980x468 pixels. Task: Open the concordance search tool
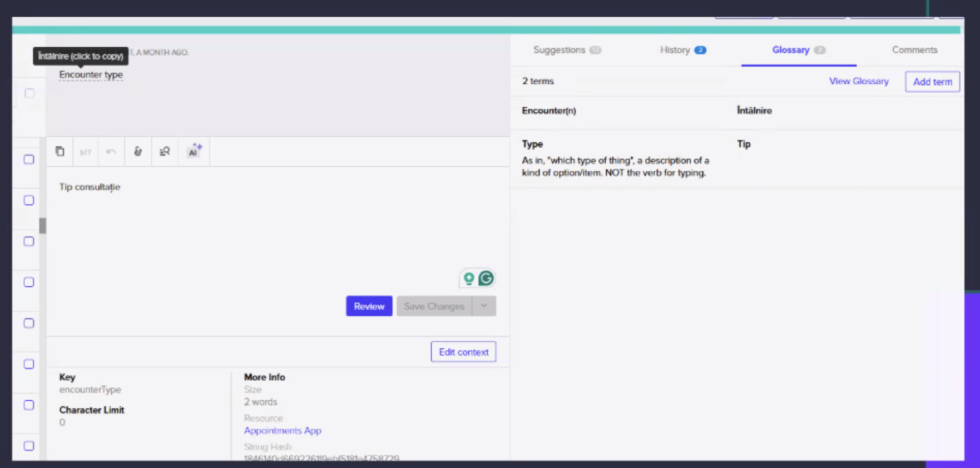click(165, 151)
